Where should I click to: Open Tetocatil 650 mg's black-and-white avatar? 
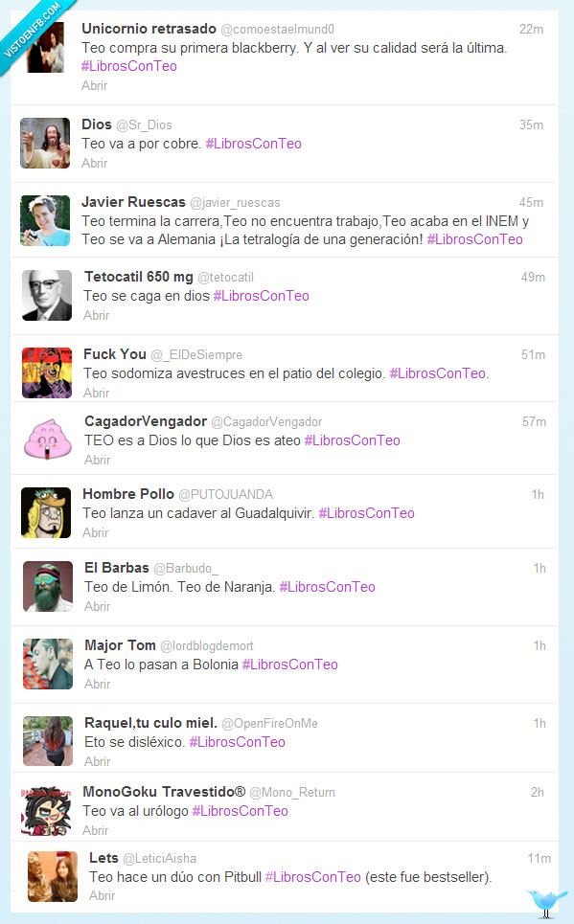[x=47, y=295]
